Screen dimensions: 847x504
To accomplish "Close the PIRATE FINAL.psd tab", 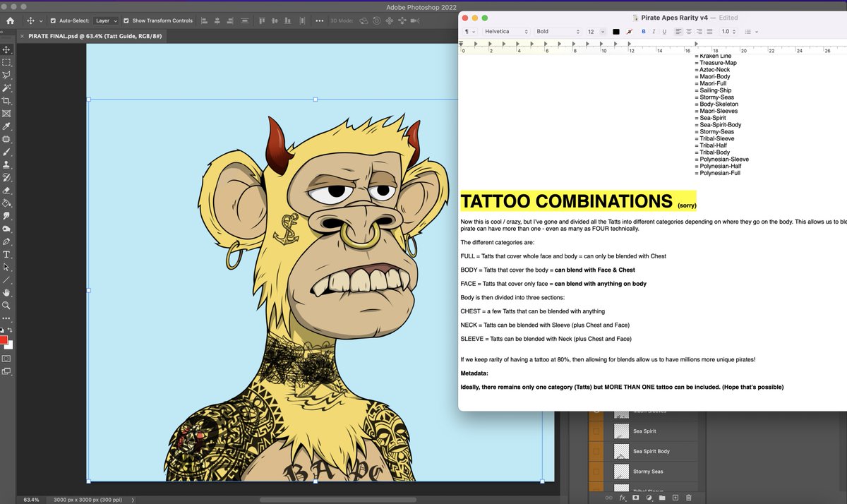I will 21,36.
